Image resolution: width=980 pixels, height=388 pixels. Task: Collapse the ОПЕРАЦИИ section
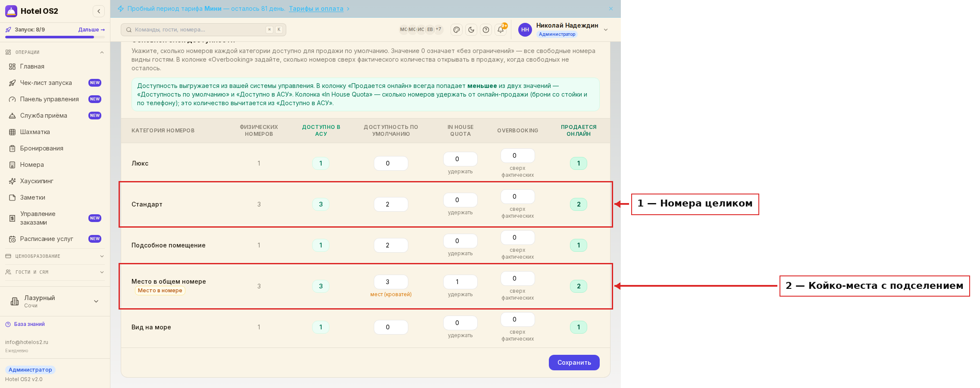click(x=55, y=52)
